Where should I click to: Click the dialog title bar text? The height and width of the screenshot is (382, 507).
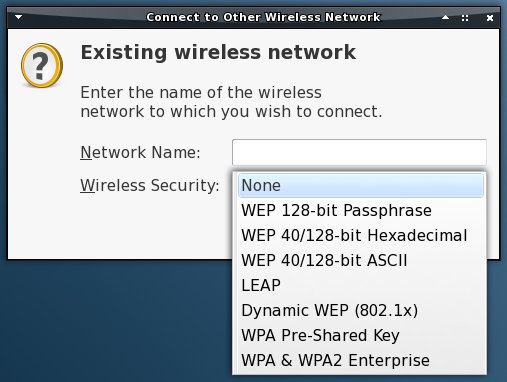263,17
